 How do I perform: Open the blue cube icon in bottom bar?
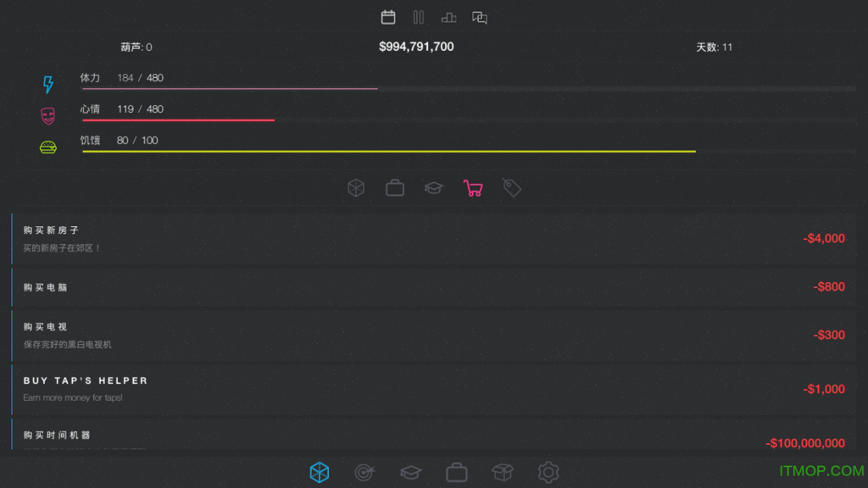320,473
